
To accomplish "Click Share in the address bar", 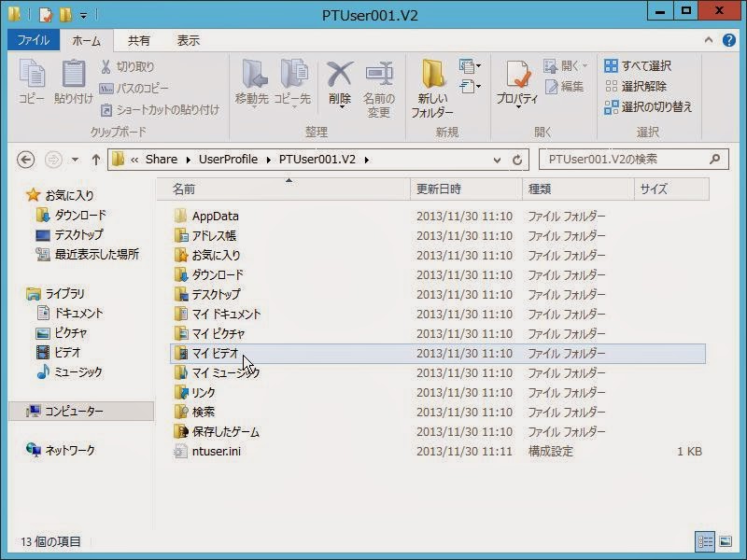I will click(161, 160).
